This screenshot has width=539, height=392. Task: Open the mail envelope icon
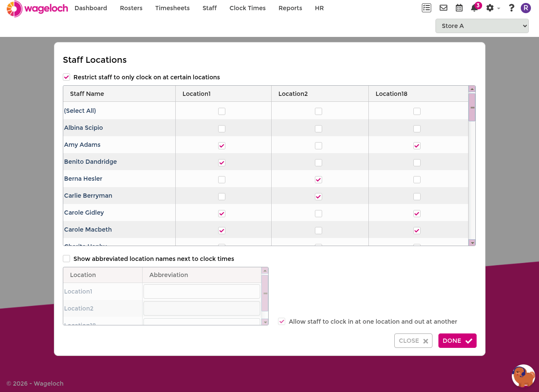point(444,8)
